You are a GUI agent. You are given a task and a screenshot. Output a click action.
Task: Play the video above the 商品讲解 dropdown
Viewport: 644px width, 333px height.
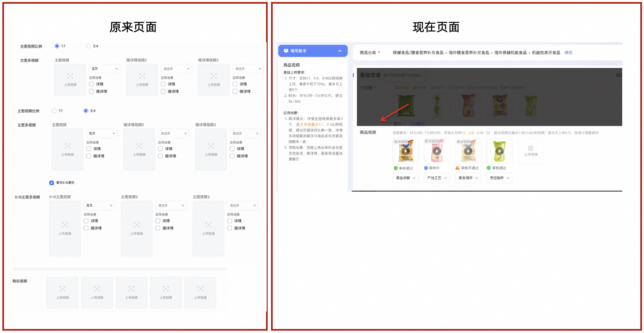coord(405,151)
